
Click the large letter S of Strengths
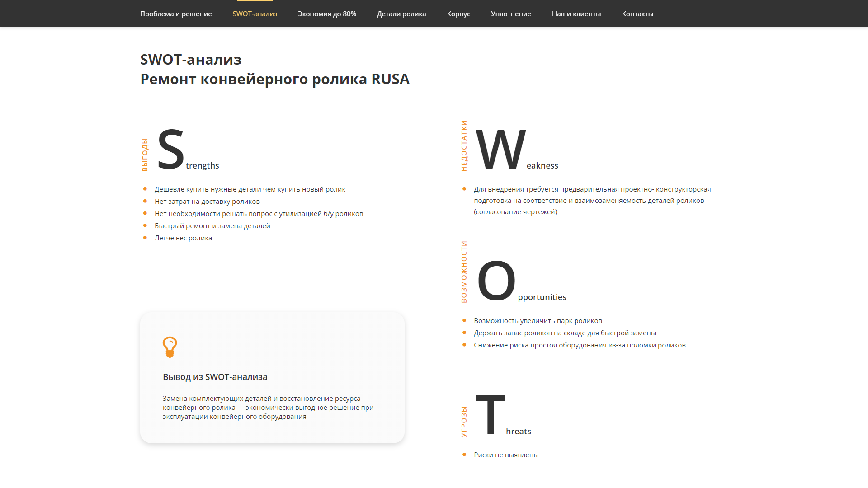click(170, 149)
